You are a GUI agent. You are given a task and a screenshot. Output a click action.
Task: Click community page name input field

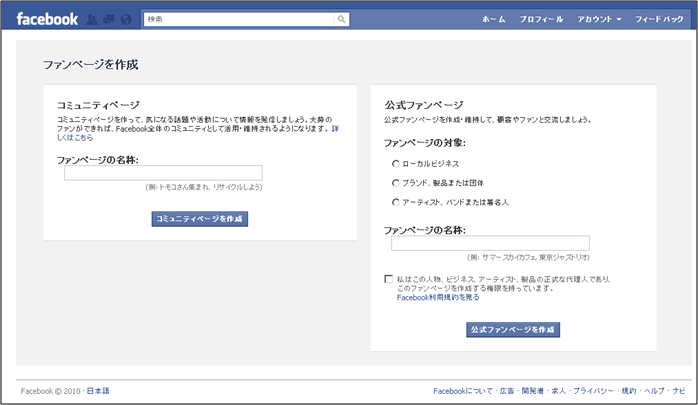pos(163,173)
